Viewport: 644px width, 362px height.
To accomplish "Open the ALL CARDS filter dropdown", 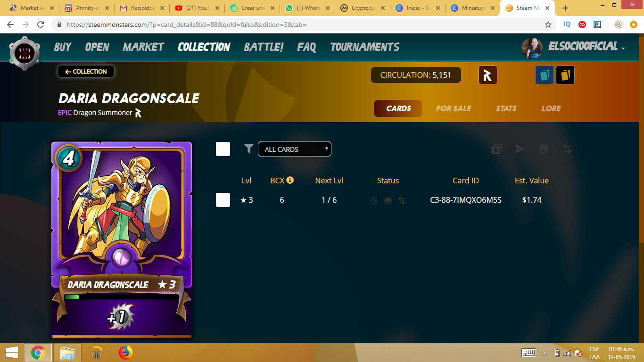I will [x=295, y=149].
